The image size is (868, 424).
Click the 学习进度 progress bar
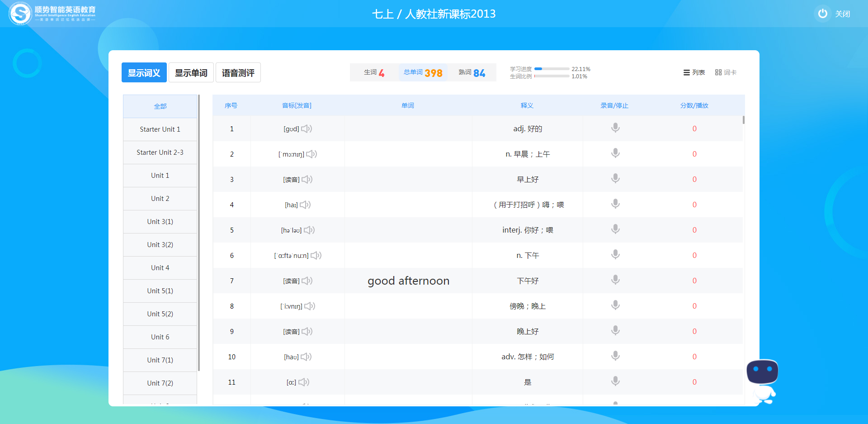tap(552, 69)
